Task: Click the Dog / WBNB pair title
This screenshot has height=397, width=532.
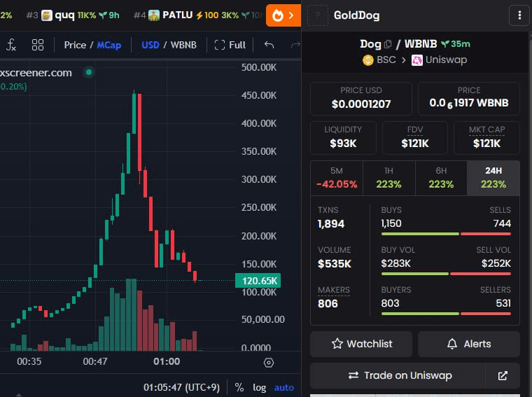Action: point(398,44)
